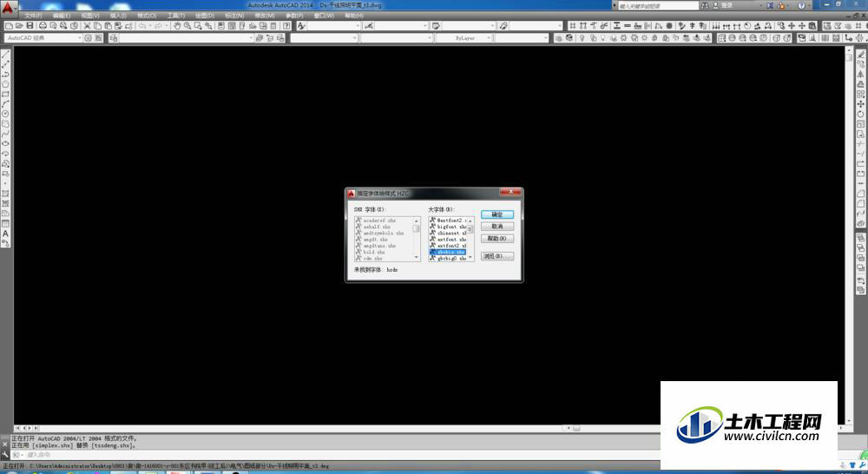Click the Workspace settings gear icon

[x=88, y=37]
